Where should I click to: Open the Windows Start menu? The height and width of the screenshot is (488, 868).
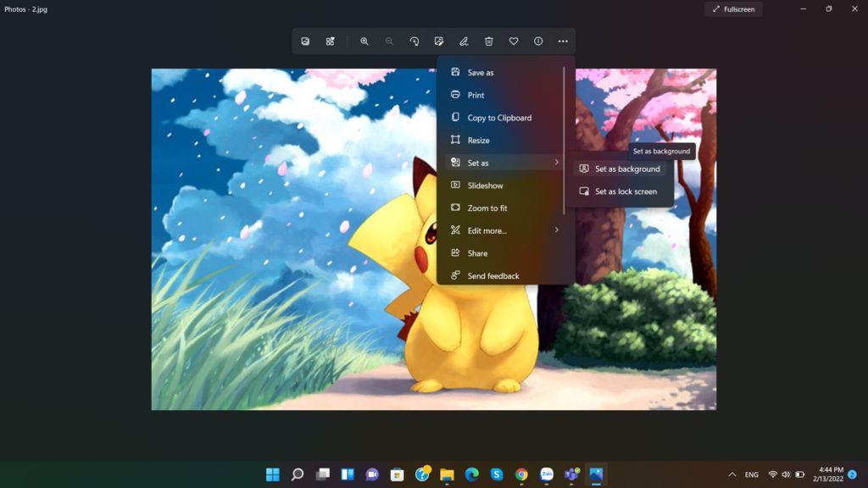[273, 474]
